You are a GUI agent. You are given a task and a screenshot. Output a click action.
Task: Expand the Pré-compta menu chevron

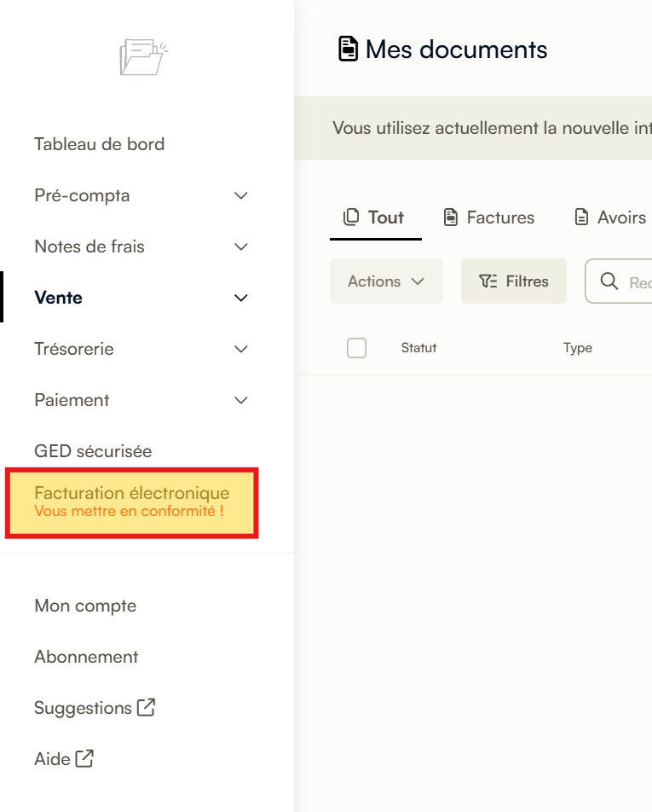[x=241, y=196]
